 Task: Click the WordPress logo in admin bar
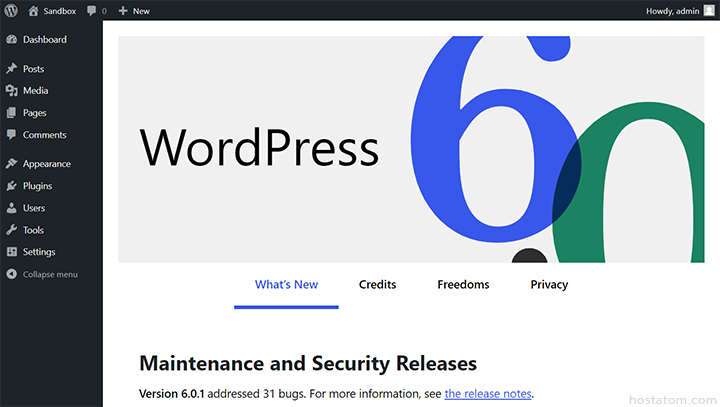10,10
